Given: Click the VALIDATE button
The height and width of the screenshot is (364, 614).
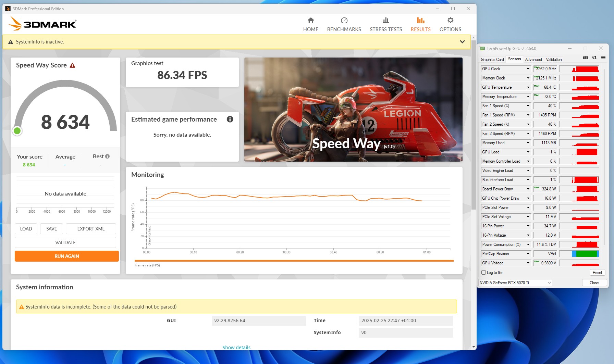Looking at the screenshot, I should [x=65, y=242].
